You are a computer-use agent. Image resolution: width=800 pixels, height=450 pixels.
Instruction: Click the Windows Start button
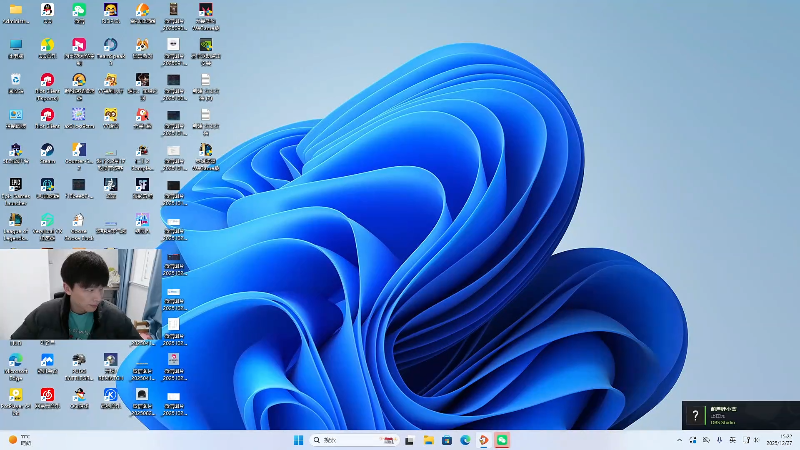pos(298,440)
